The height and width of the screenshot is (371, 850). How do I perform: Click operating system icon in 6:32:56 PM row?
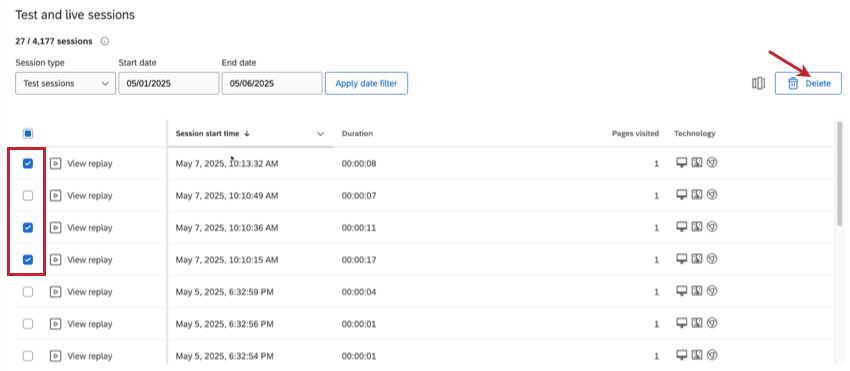tap(697, 323)
